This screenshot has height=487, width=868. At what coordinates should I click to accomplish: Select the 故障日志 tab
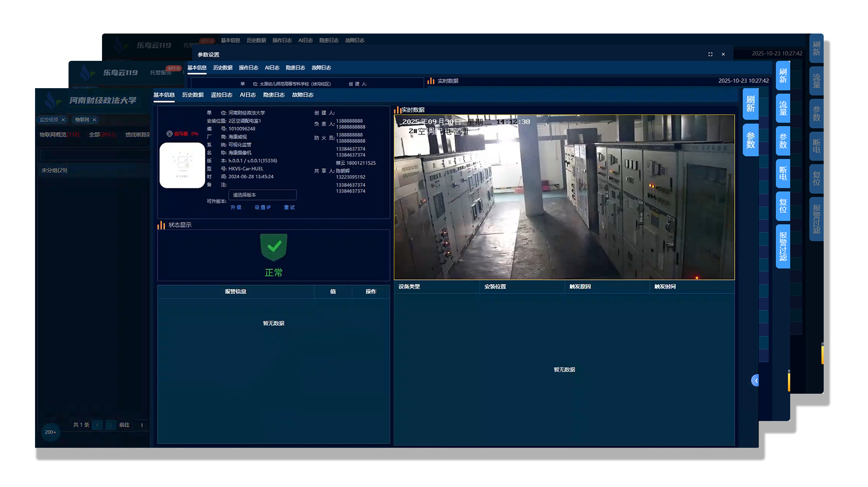(302, 95)
